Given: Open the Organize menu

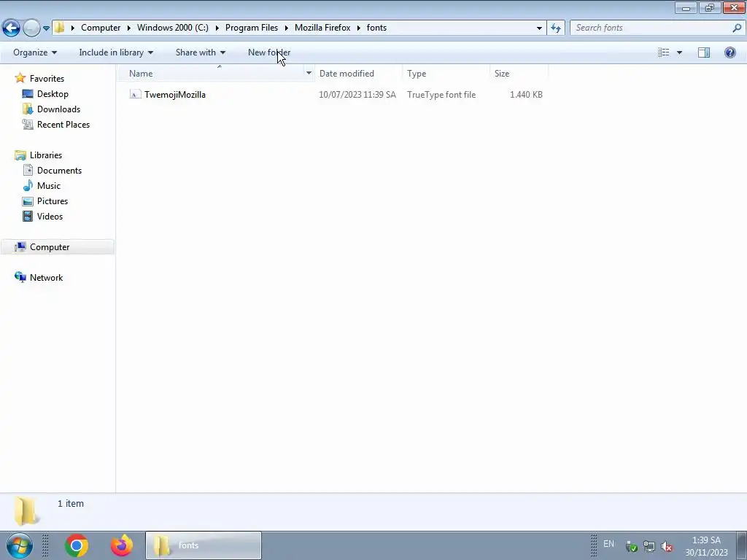Looking at the screenshot, I should [x=35, y=52].
